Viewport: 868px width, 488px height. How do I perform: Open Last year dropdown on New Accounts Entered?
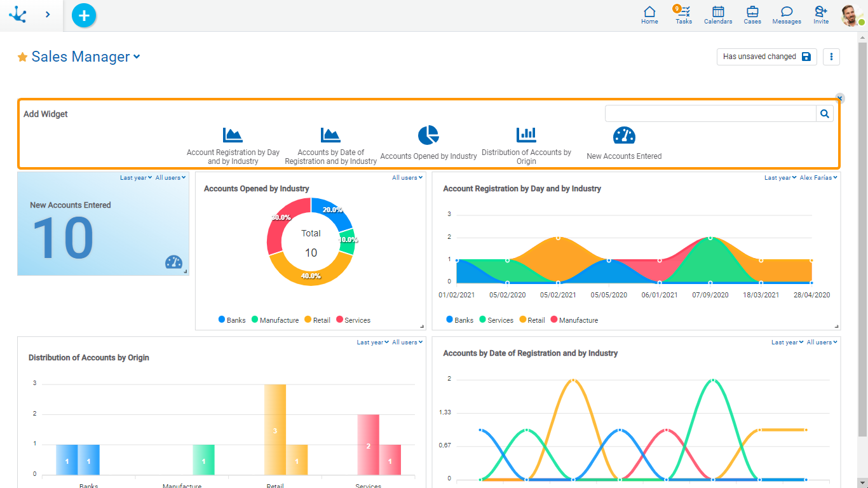point(136,178)
